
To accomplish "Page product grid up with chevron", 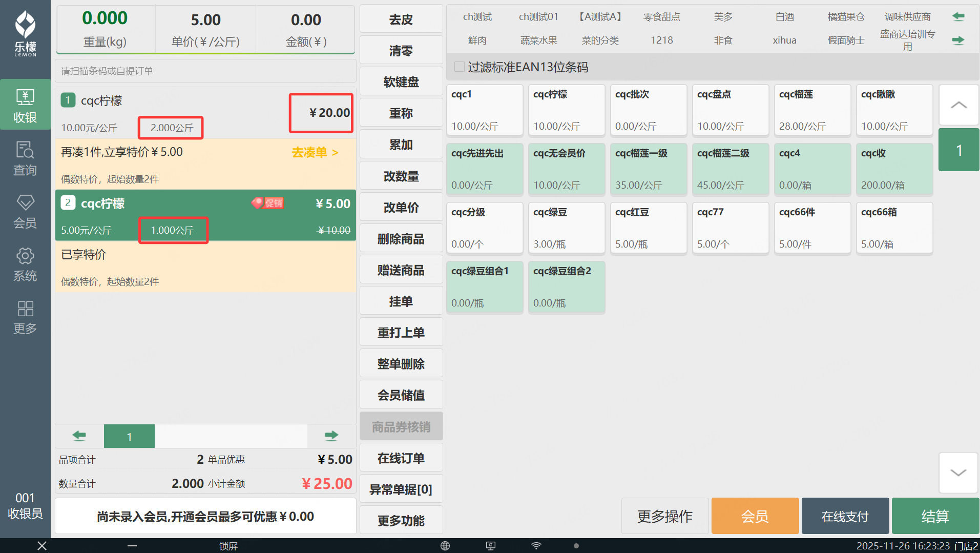I will (x=958, y=105).
